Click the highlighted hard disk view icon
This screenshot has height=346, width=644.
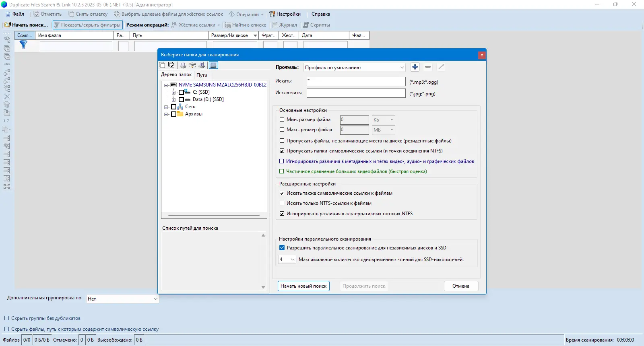213,65
